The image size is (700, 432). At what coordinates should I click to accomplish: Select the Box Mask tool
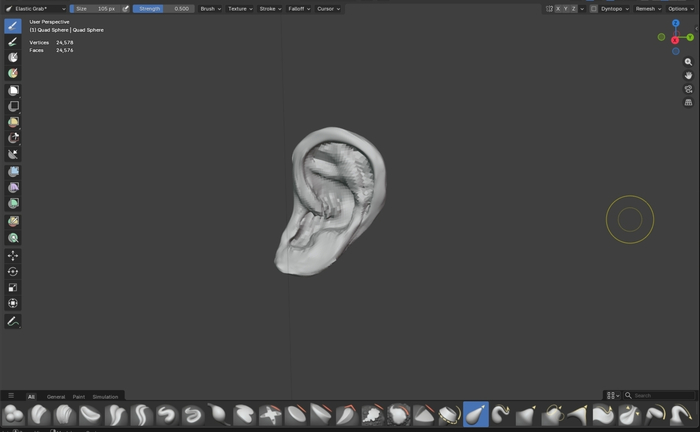pos(13,91)
